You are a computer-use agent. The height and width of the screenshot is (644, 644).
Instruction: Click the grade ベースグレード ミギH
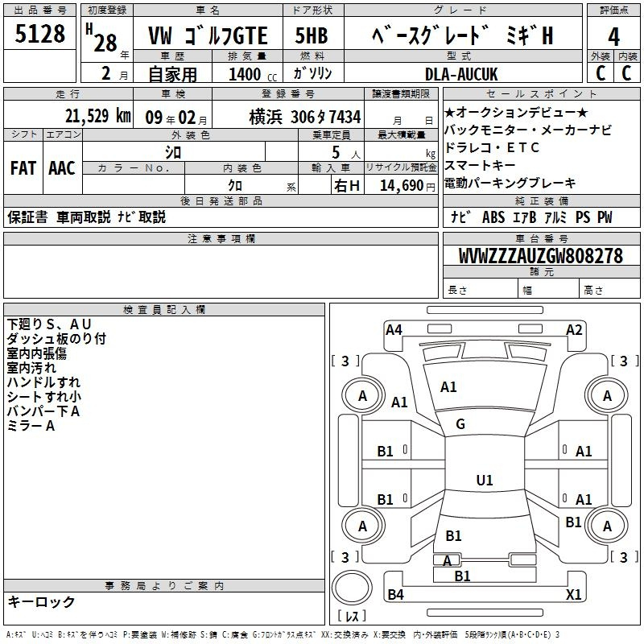click(x=463, y=35)
